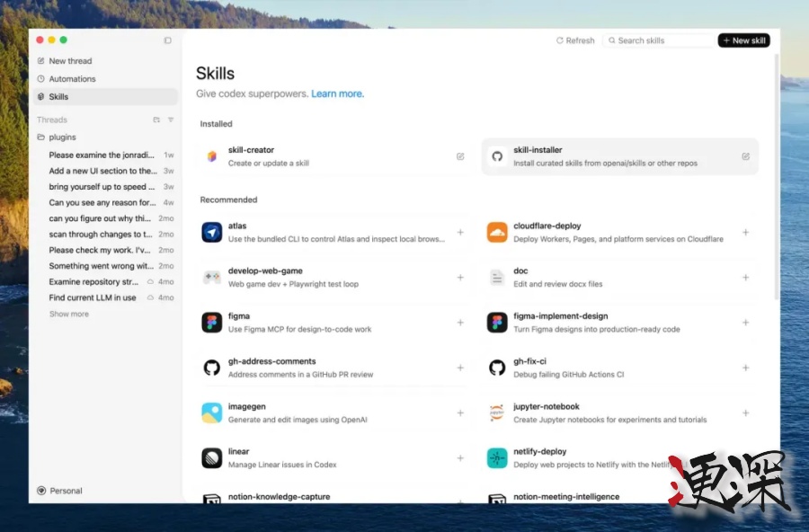
Task: Toggle the sidebar panel icon
Action: pyautogui.click(x=167, y=40)
